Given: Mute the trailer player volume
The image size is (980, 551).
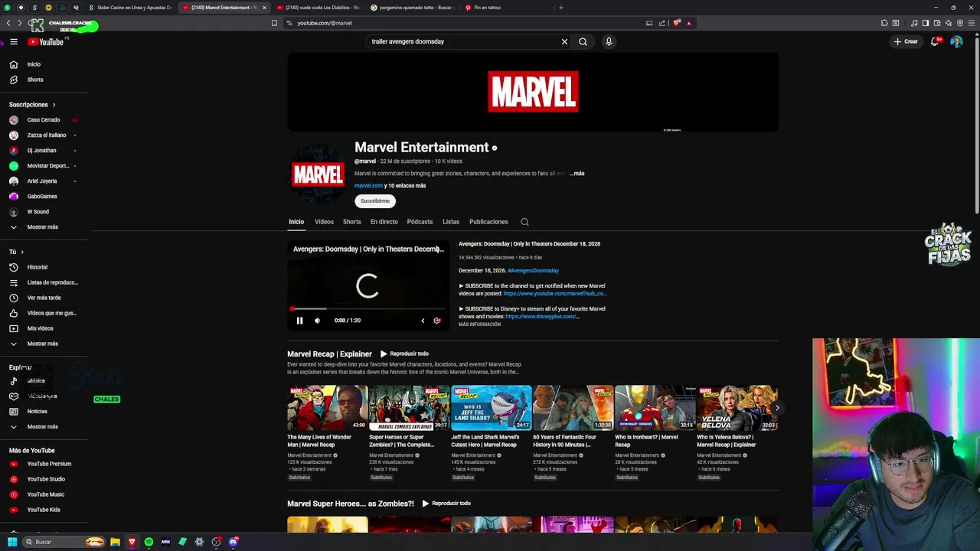Looking at the screenshot, I should tap(317, 321).
